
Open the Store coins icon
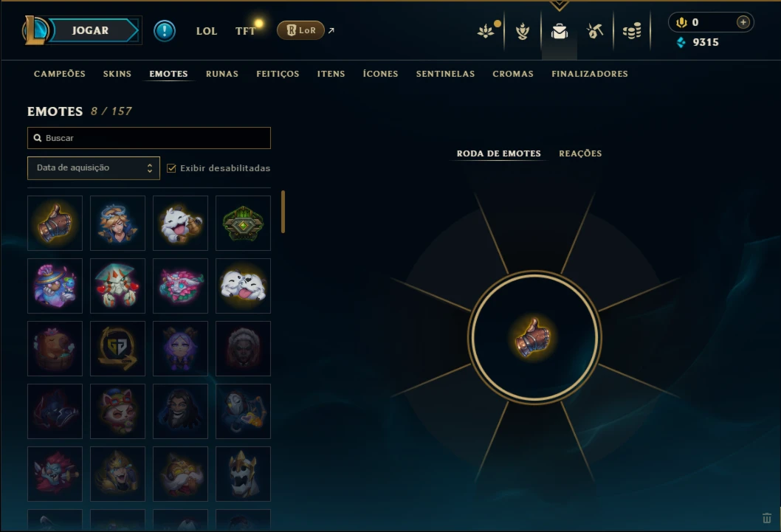click(632, 31)
